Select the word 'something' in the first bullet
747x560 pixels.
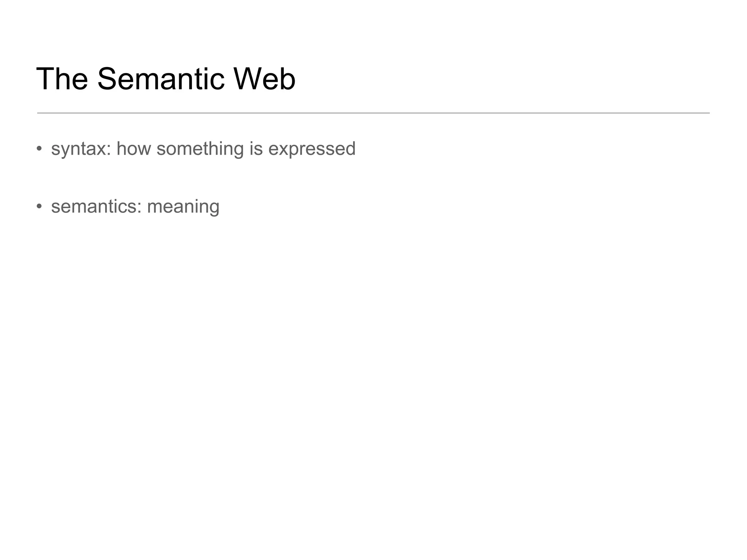click(x=200, y=149)
